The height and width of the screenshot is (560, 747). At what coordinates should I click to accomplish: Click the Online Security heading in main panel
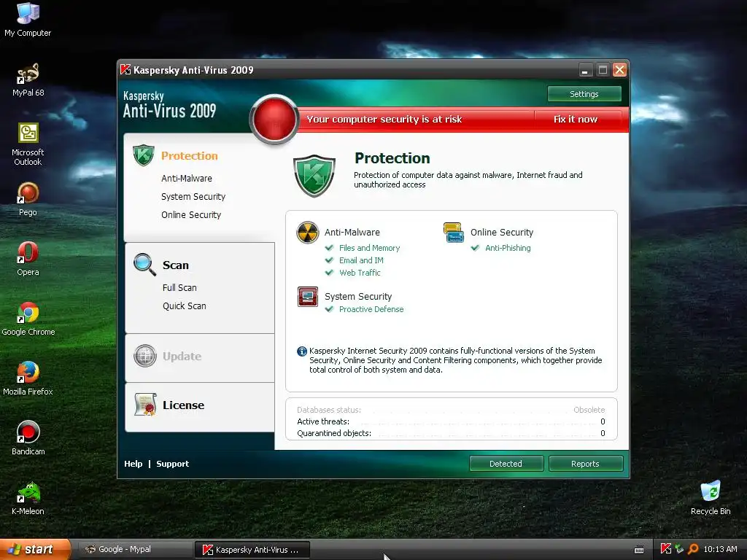click(502, 233)
